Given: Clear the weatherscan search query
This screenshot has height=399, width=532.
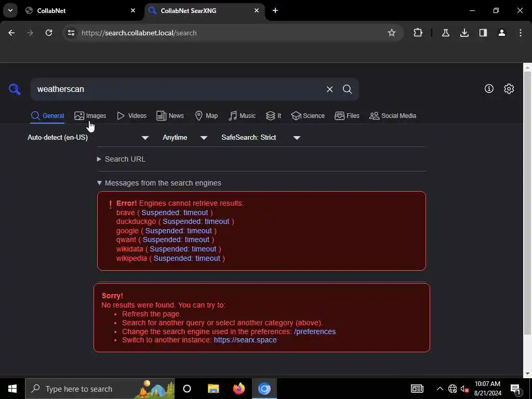Looking at the screenshot, I should tap(329, 89).
